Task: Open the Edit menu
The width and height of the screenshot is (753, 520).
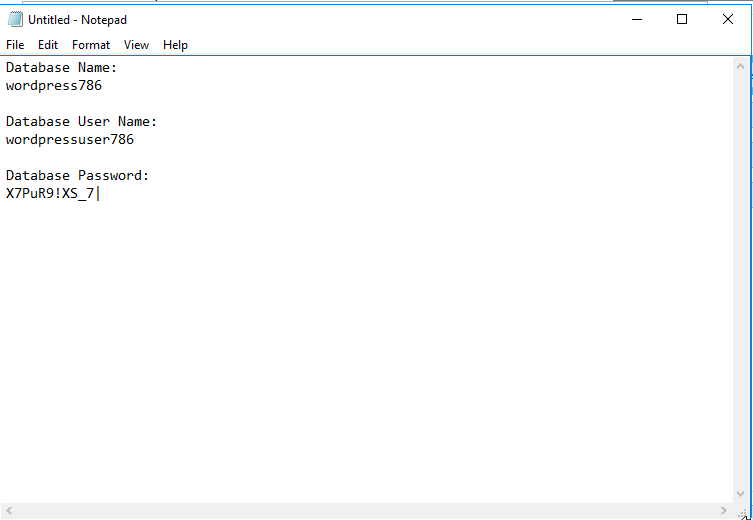Action: point(48,45)
